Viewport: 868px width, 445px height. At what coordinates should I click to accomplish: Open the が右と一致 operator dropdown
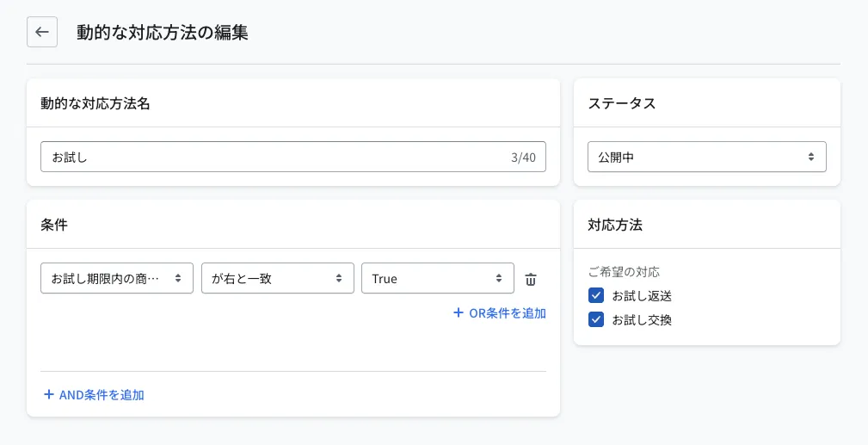click(277, 278)
